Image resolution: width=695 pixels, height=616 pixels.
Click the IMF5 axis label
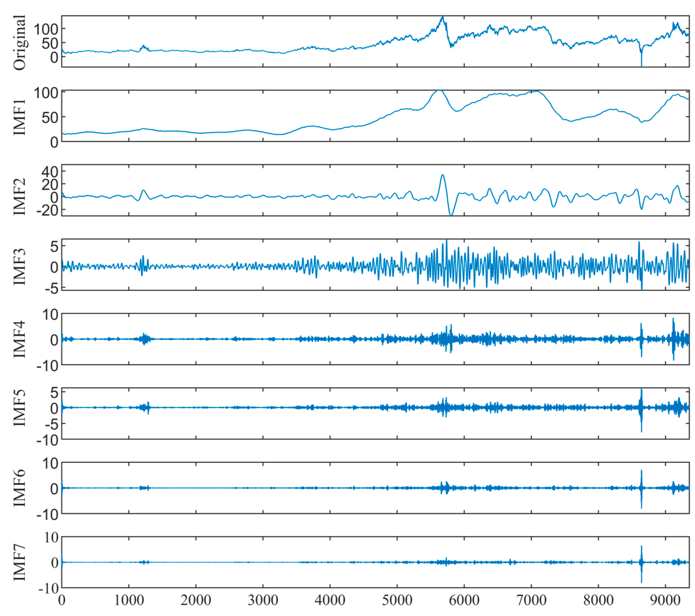19,408
